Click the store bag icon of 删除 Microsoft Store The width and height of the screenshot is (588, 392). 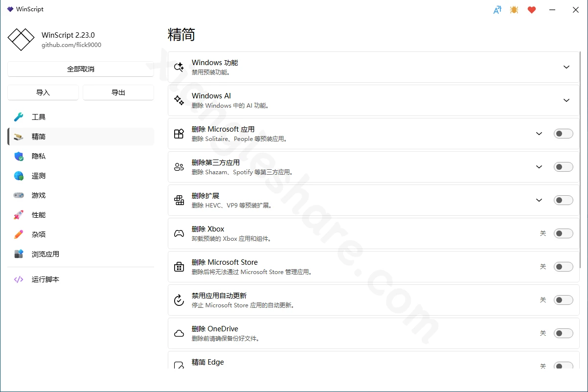[179, 267]
